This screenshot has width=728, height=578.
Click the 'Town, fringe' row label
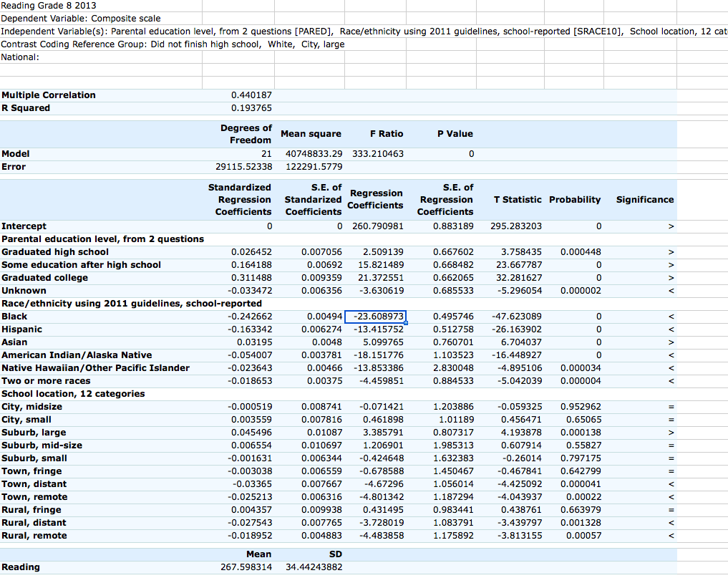pos(31,471)
